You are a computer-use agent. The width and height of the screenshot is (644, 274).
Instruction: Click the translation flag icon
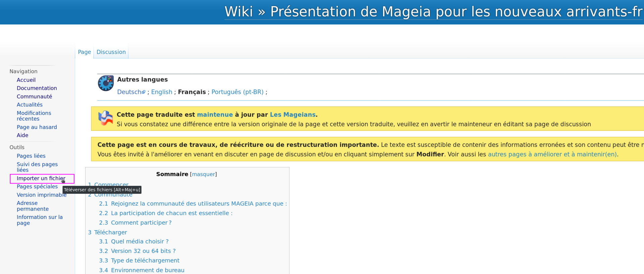pyautogui.click(x=105, y=118)
